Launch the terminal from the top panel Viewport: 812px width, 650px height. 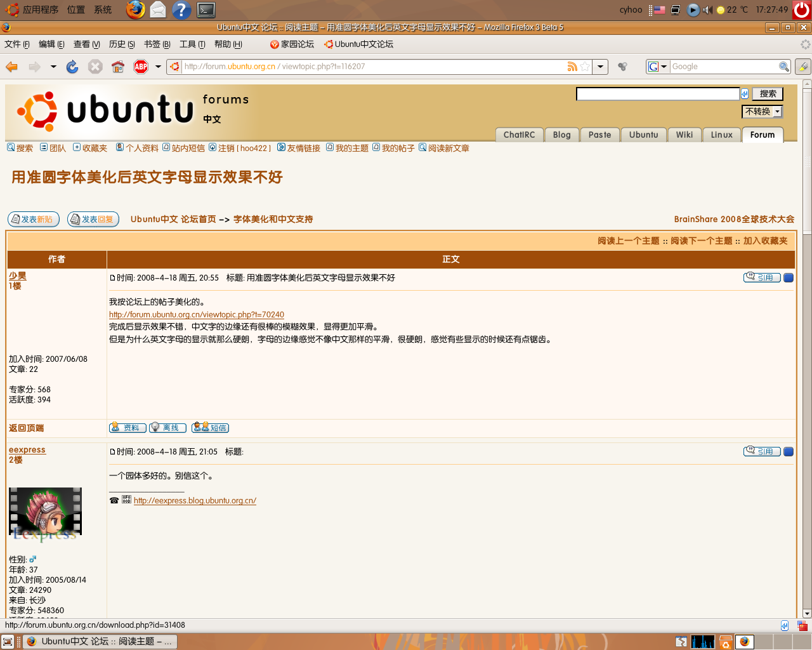pyautogui.click(x=206, y=10)
